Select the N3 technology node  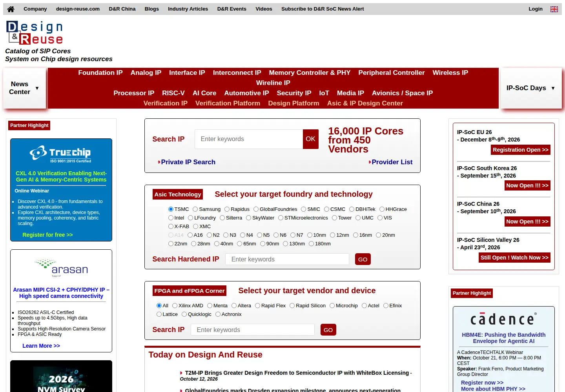click(x=226, y=235)
